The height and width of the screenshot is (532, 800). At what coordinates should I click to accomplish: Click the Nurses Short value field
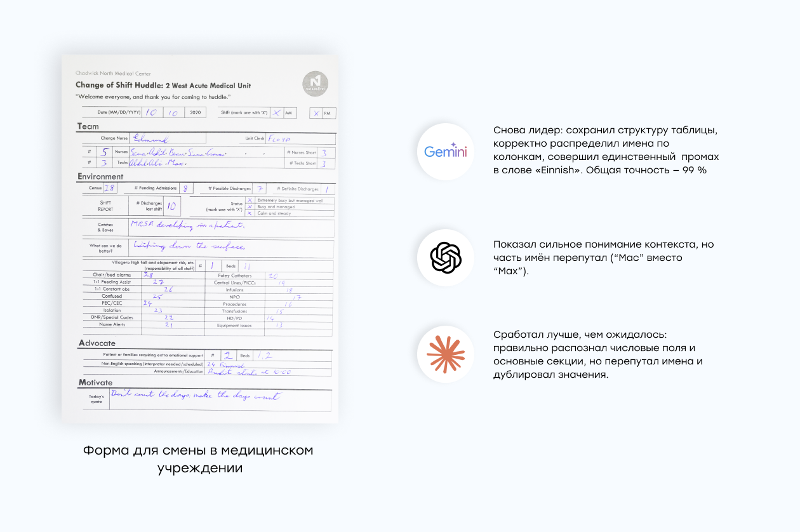pos(326,152)
